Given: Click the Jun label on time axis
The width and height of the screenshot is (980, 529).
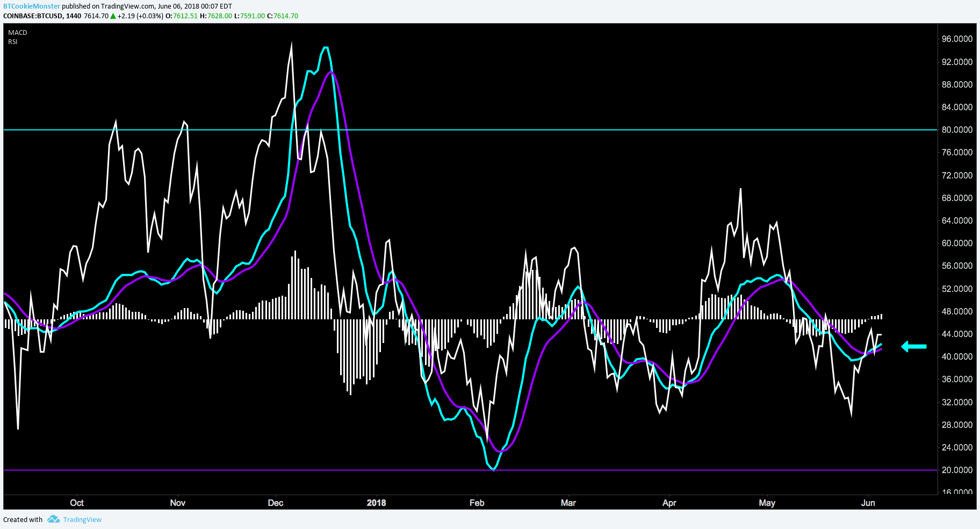Looking at the screenshot, I should point(868,503).
